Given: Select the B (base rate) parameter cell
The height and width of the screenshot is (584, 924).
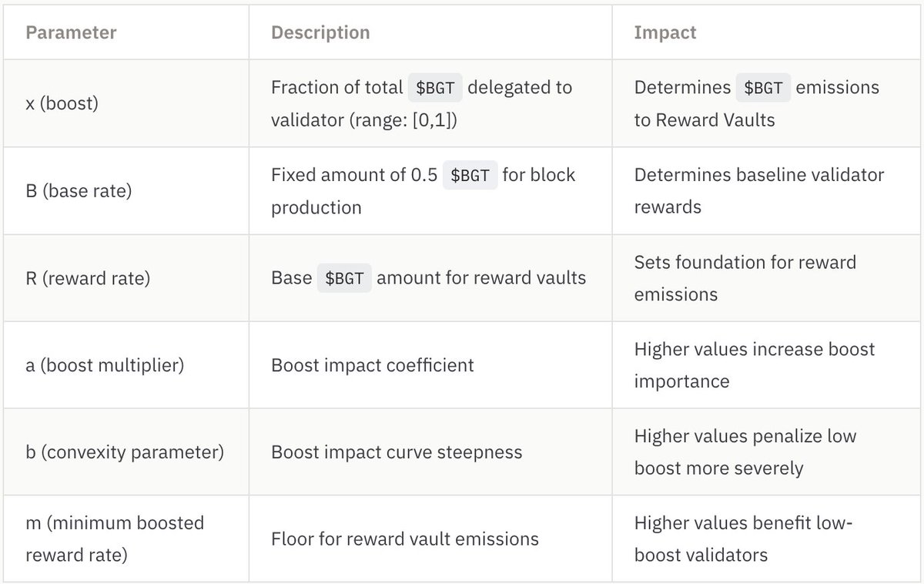Looking at the screenshot, I should [79, 190].
